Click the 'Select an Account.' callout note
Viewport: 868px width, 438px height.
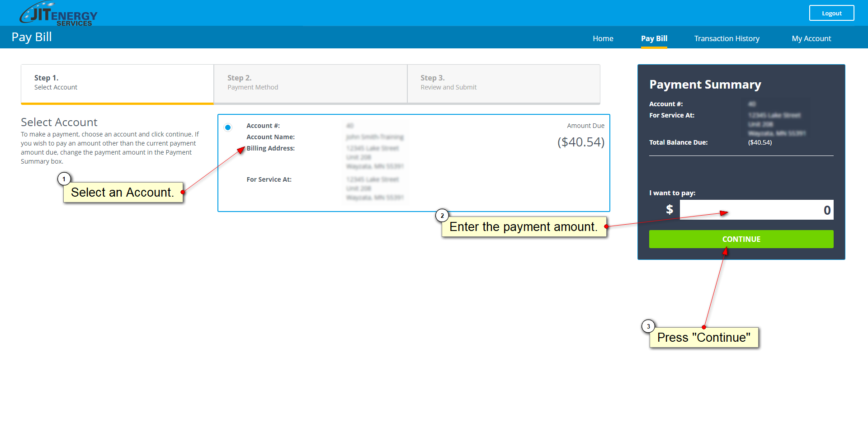click(123, 193)
